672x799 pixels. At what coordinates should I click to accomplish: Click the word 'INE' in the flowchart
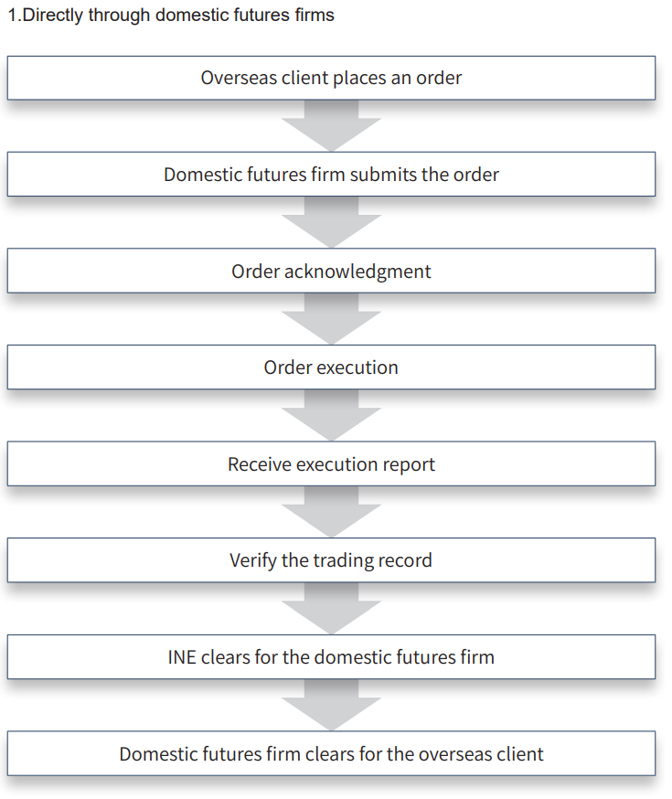point(182,656)
